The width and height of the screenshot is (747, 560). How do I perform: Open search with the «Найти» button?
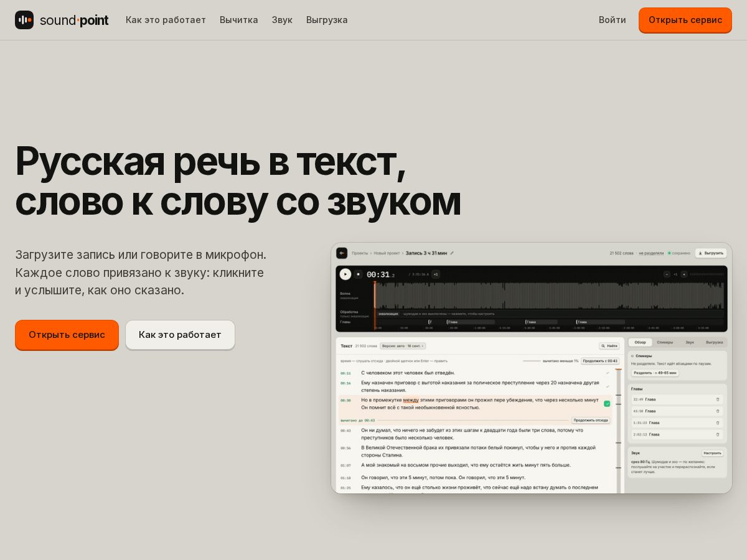pyautogui.click(x=609, y=345)
